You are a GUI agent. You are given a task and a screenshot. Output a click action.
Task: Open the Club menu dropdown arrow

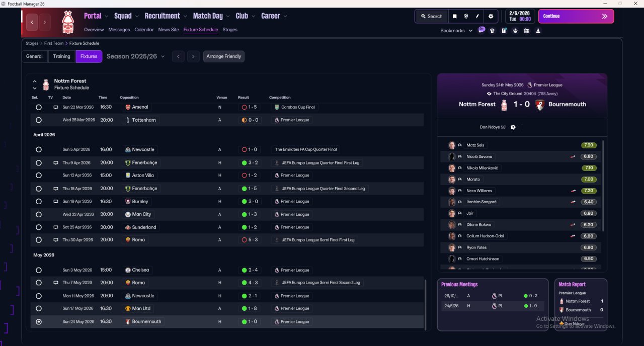pyautogui.click(x=254, y=17)
